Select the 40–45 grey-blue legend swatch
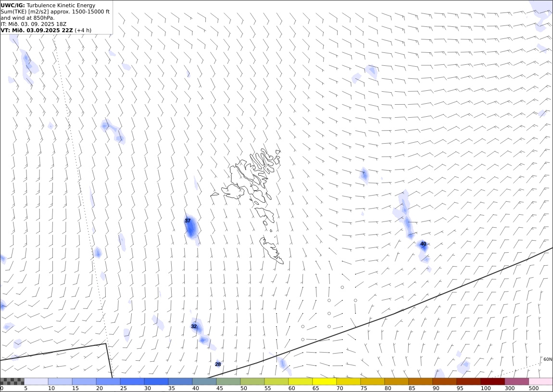 [204, 381]
